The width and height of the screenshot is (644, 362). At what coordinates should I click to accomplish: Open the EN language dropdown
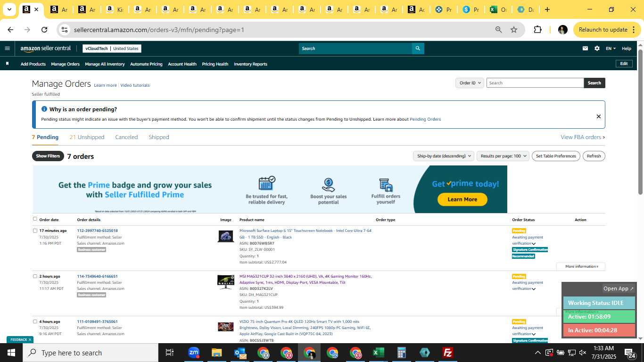tap(611, 49)
